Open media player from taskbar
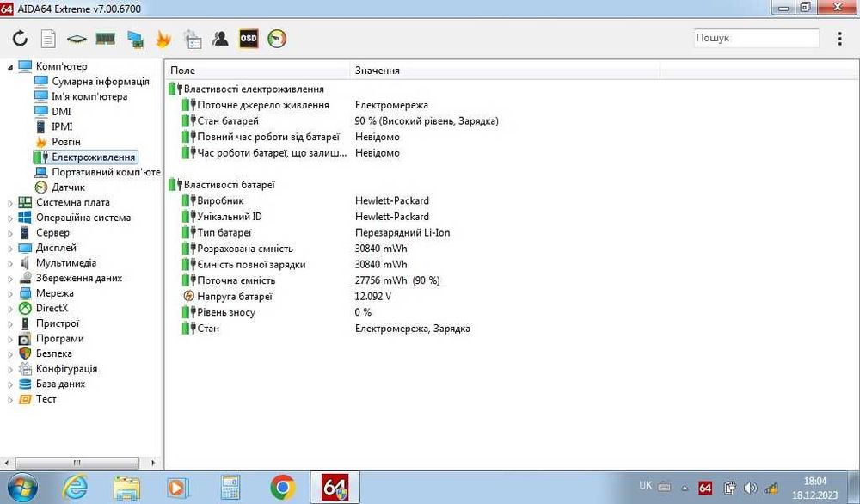This screenshot has width=860, height=504. point(177,488)
